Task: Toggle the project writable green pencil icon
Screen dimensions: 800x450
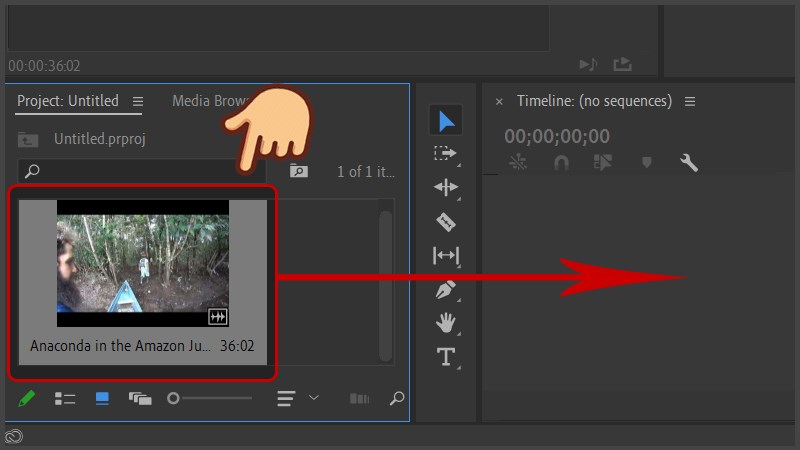Action: tap(27, 398)
